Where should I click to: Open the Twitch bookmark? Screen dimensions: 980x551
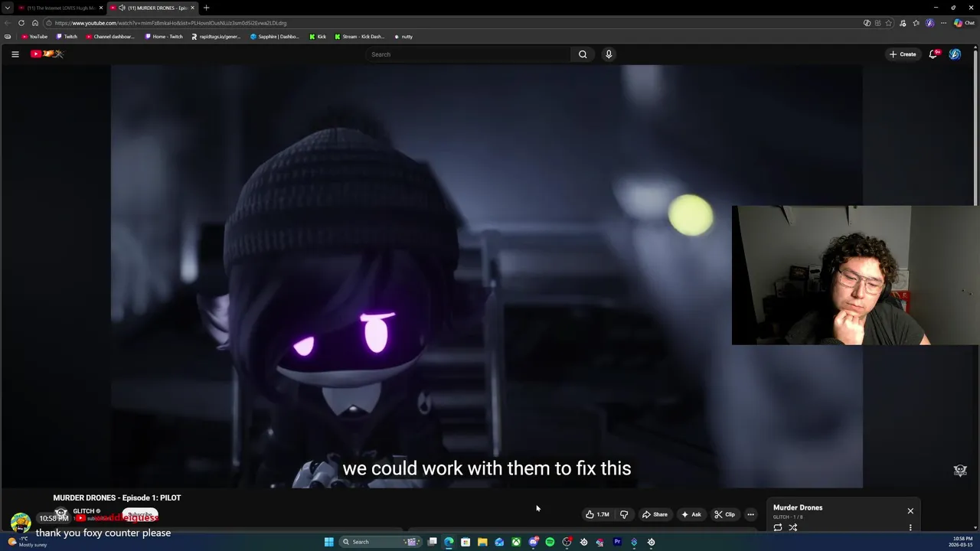[x=67, y=37]
